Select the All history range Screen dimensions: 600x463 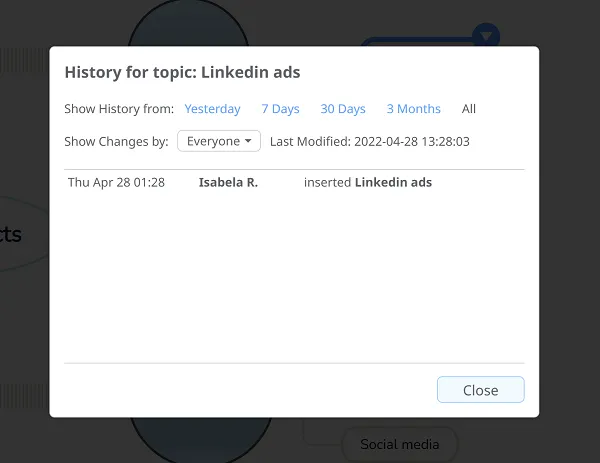click(469, 109)
